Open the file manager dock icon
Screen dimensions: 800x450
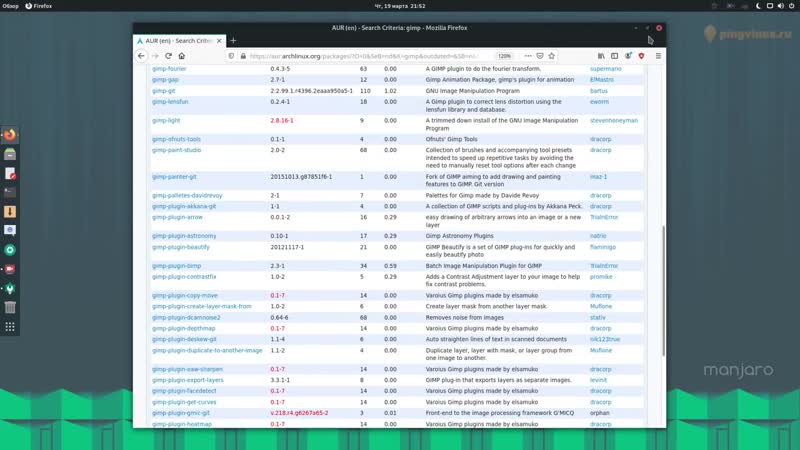pyautogui.click(x=10, y=154)
